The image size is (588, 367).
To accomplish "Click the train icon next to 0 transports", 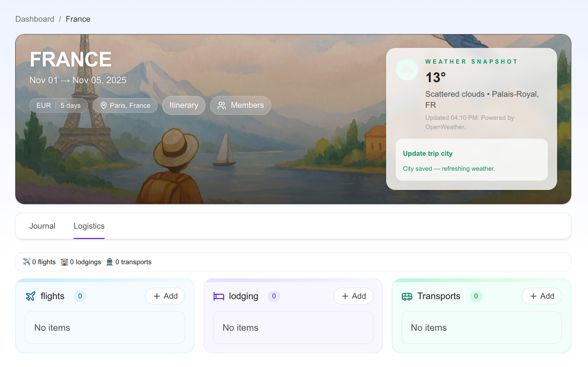I will pos(110,262).
